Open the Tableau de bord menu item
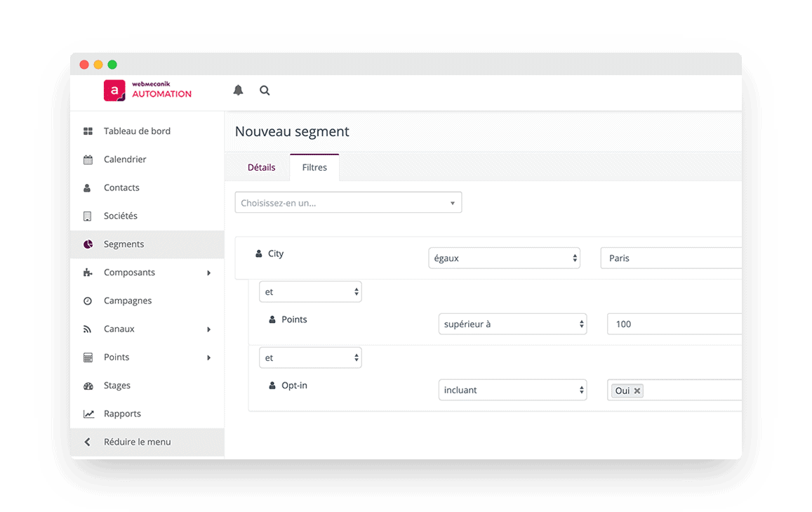The image size is (812, 512). [147, 131]
